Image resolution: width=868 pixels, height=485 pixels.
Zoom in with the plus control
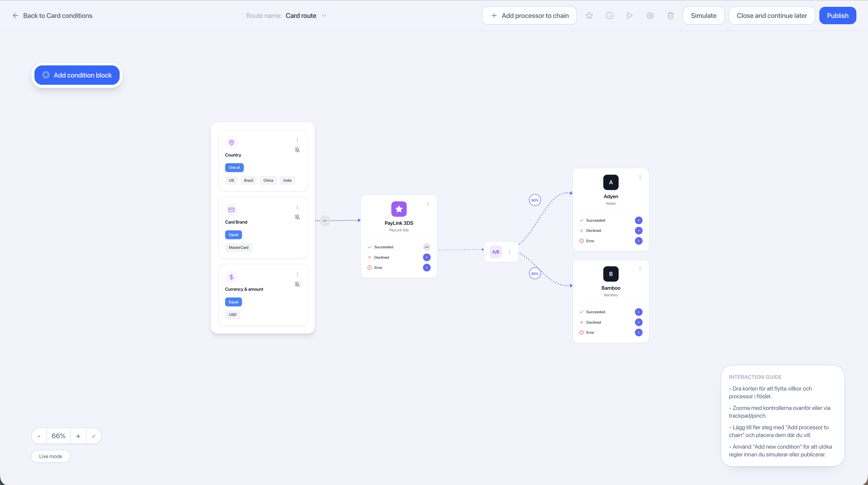pyautogui.click(x=78, y=436)
